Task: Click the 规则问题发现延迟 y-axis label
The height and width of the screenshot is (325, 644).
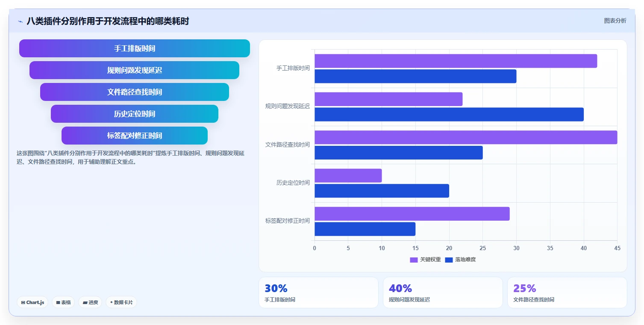Action: tap(288, 106)
